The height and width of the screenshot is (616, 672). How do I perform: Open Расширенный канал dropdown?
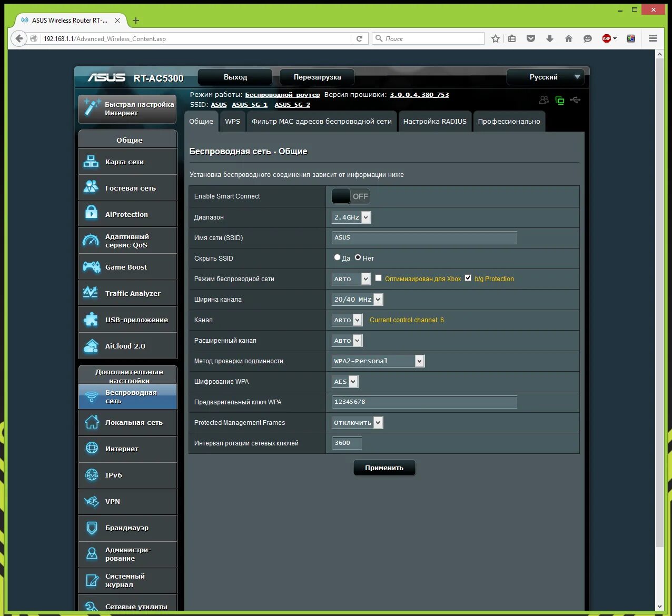[x=347, y=340]
